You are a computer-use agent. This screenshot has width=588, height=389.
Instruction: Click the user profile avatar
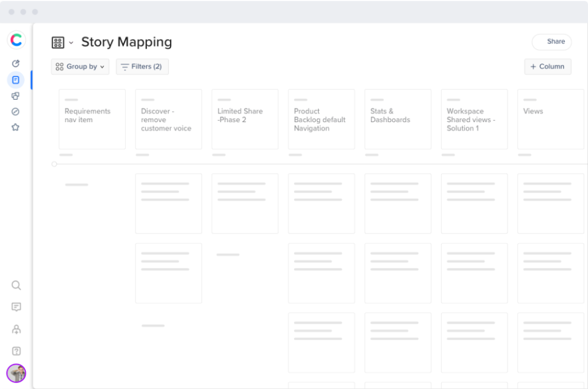(16, 373)
